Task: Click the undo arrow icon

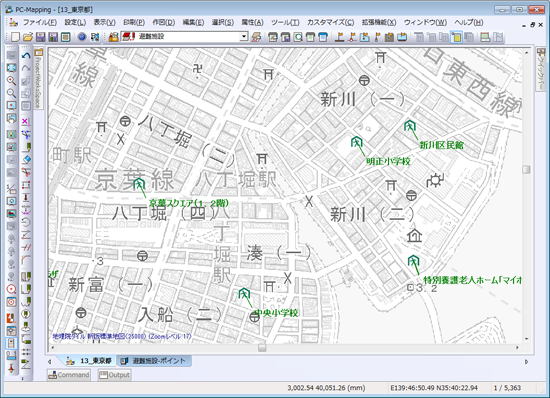Action: click(26, 56)
